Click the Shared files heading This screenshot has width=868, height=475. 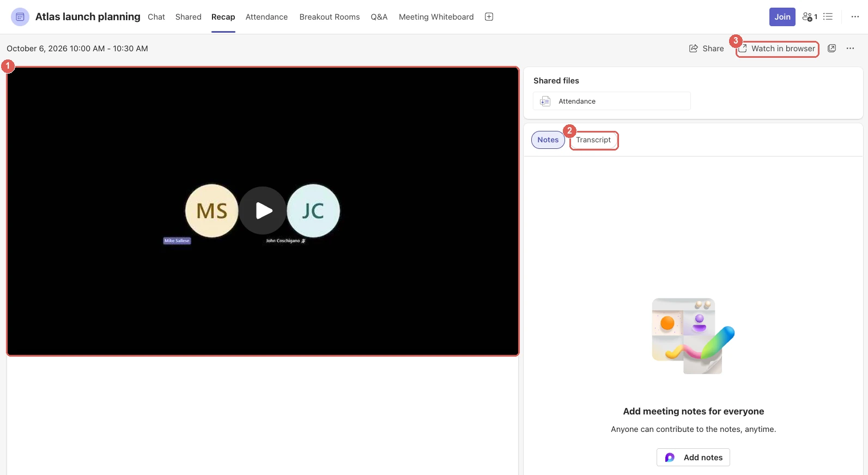click(x=556, y=81)
